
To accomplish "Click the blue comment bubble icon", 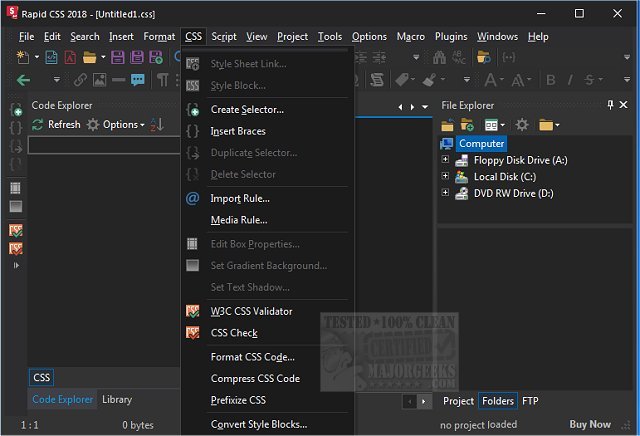I will coord(138,80).
